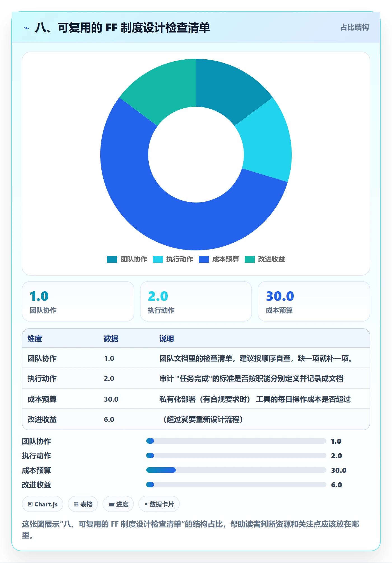Toggle the 团队协作 legend swatch
This screenshot has width=392, height=563.
click(112, 259)
